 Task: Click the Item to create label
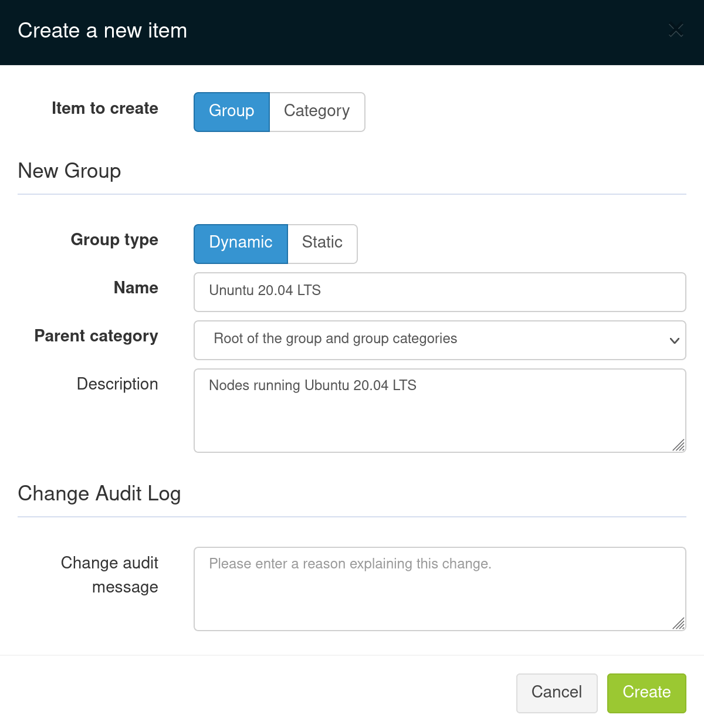pos(105,109)
